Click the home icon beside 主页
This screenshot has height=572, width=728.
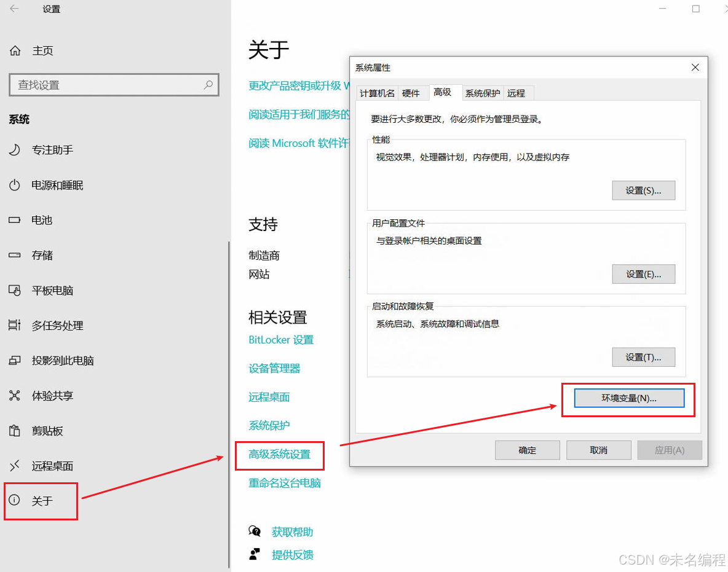click(15, 50)
